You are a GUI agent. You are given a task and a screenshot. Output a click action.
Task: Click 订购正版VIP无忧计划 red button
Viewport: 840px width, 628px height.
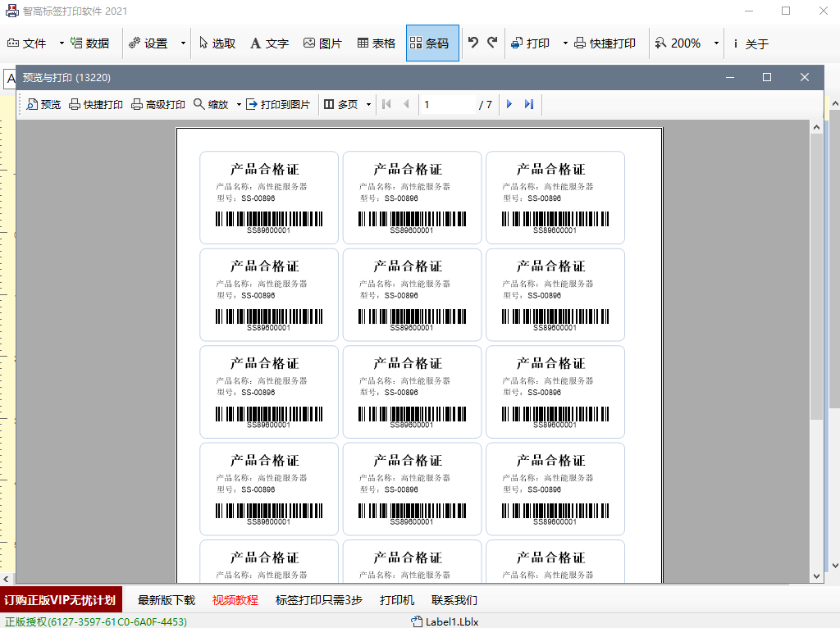[61, 600]
